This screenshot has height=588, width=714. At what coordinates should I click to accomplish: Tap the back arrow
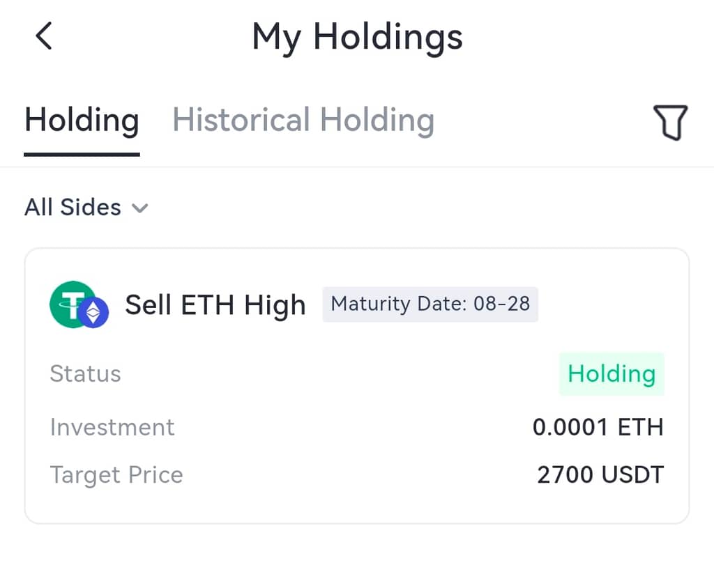pos(44,36)
